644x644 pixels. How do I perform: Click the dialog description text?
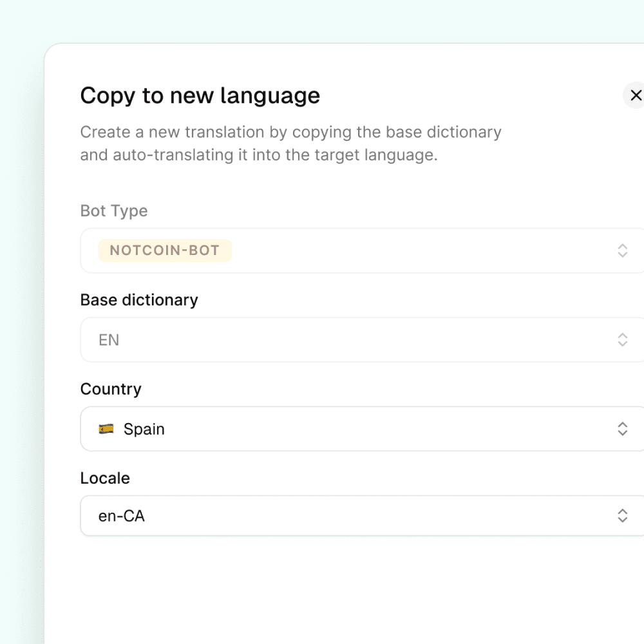click(290, 144)
